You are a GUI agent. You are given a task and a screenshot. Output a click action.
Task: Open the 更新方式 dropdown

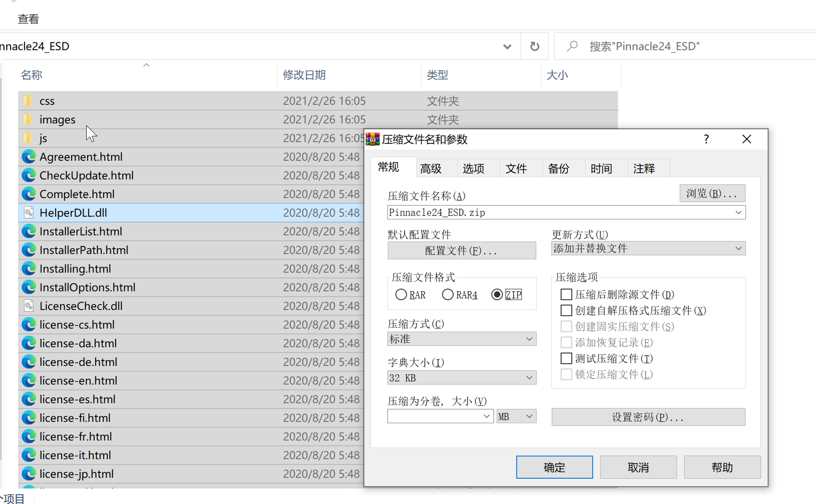click(x=738, y=248)
